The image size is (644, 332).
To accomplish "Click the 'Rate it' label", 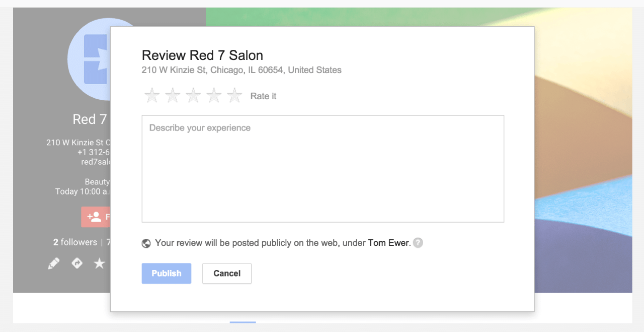I will click(x=264, y=96).
